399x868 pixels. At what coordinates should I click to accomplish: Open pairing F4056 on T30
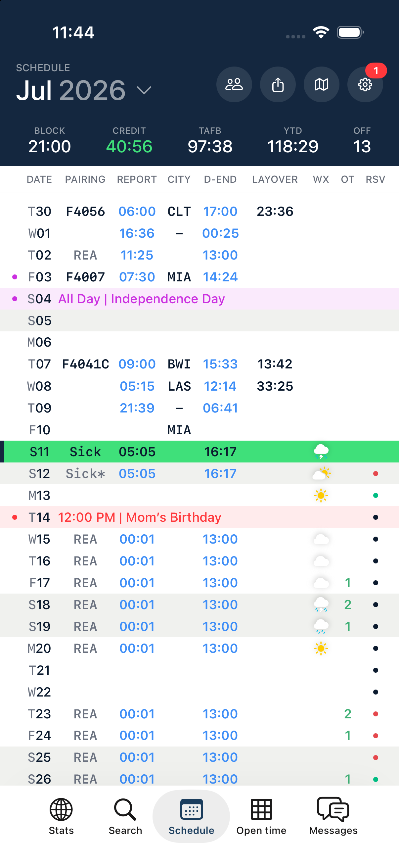[x=85, y=212]
